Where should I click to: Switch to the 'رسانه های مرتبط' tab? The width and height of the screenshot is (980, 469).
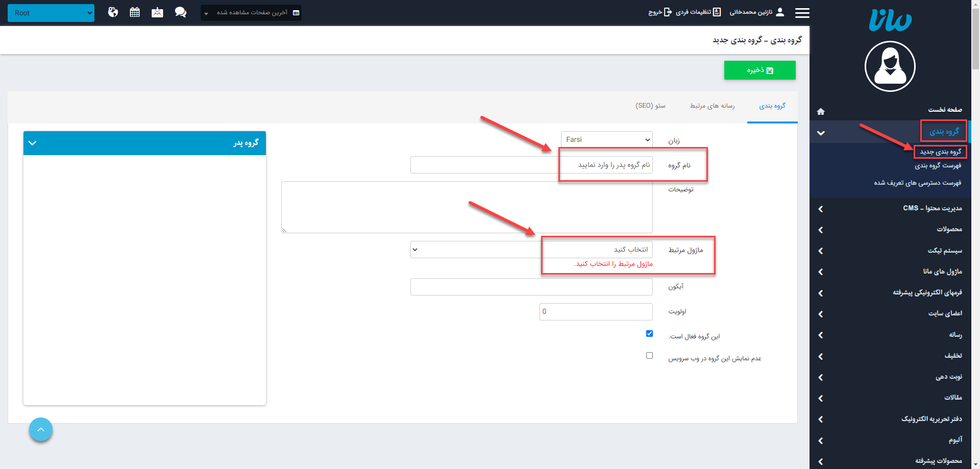(x=712, y=106)
